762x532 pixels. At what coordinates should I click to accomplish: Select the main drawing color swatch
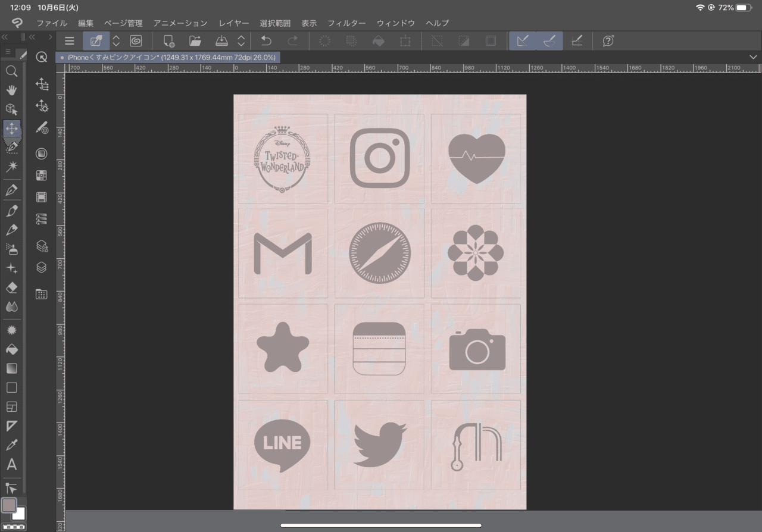pos(8,505)
